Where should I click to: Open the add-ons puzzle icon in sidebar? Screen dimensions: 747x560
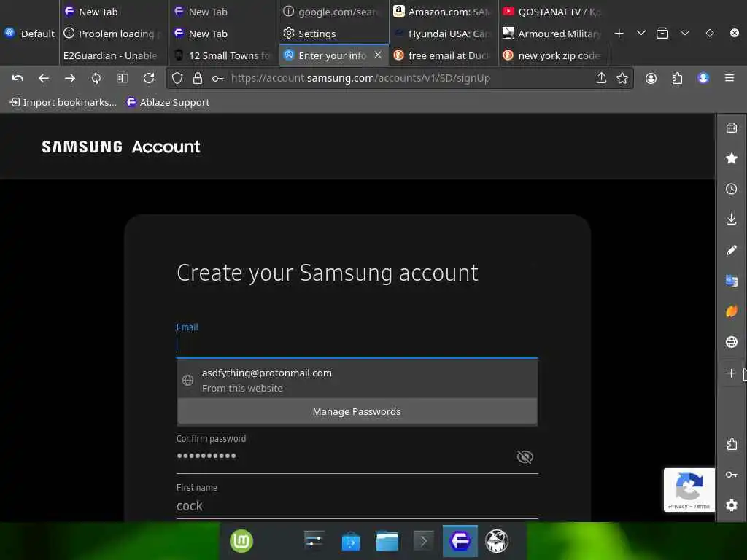pos(732,444)
